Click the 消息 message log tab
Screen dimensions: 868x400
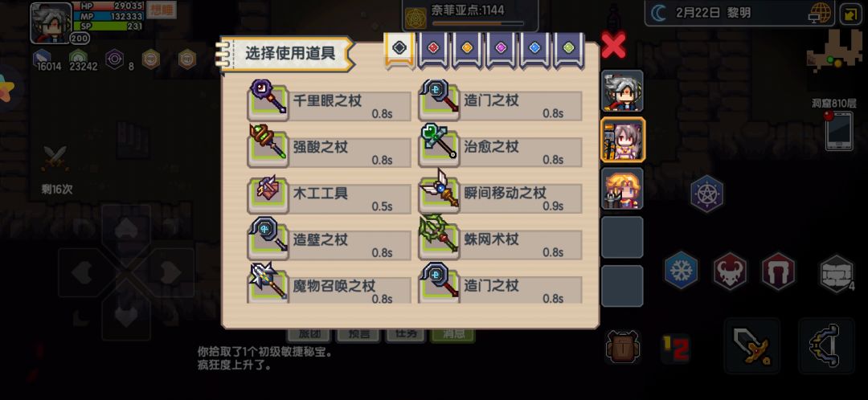[452, 334]
